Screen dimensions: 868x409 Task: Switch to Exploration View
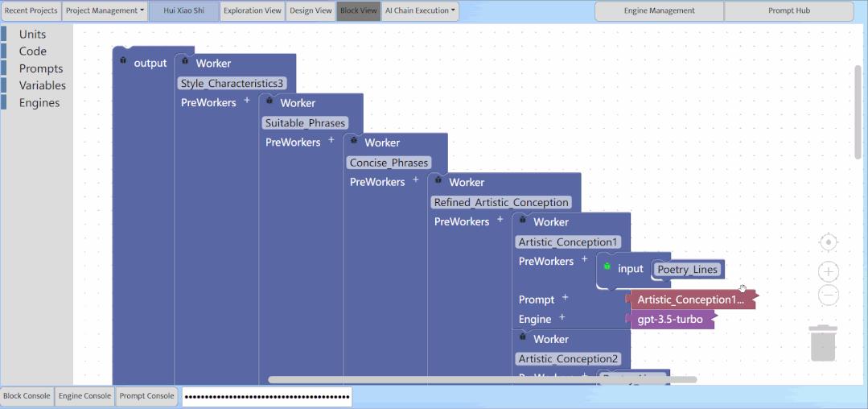pos(253,11)
